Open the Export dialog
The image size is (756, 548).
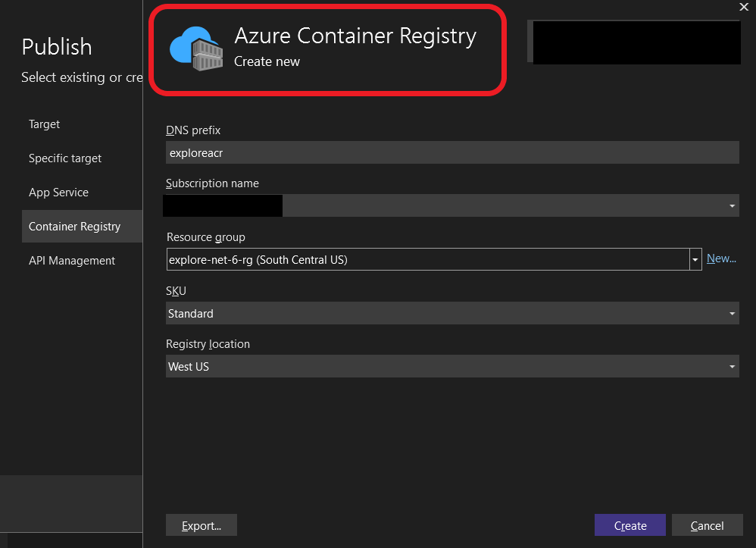tap(201, 525)
